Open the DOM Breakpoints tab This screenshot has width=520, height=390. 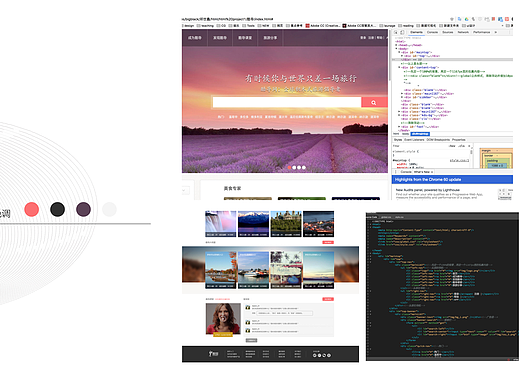[x=438, y=140]
